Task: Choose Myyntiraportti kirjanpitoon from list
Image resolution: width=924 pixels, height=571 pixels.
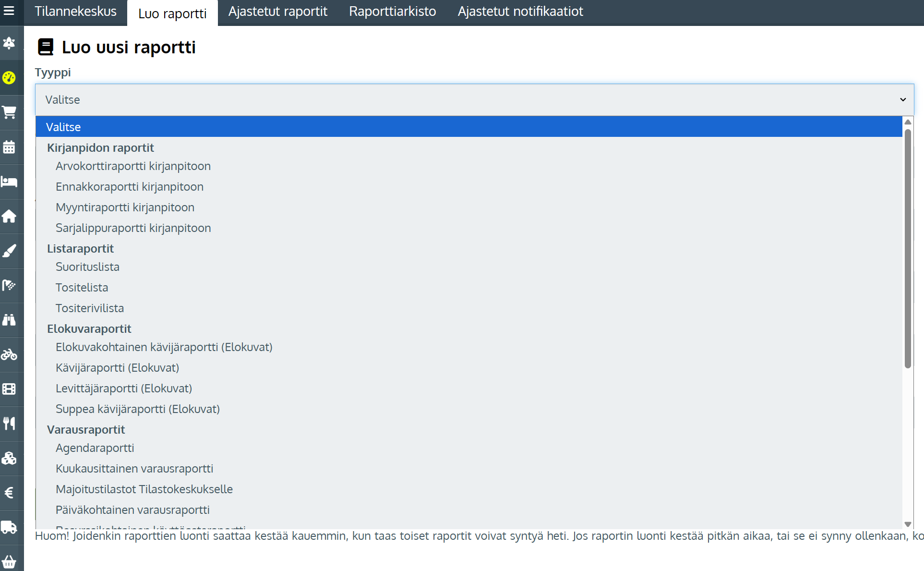Action: 125,207
